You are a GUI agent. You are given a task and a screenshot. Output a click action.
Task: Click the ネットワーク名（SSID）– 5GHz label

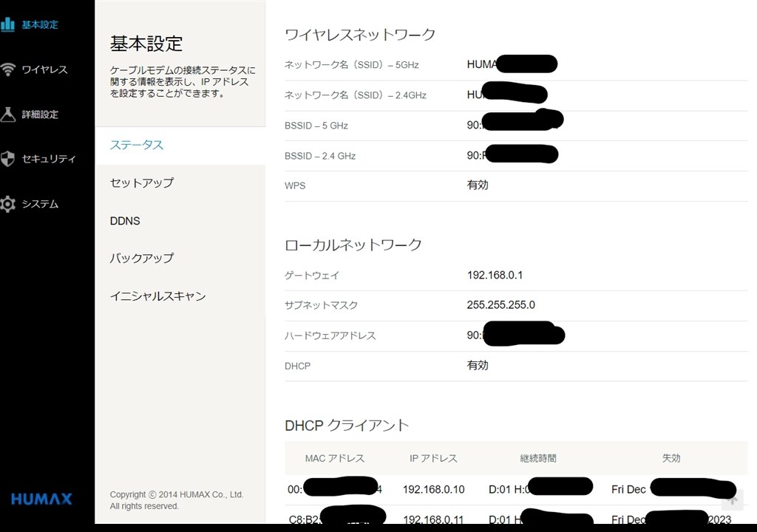(351, 65)
